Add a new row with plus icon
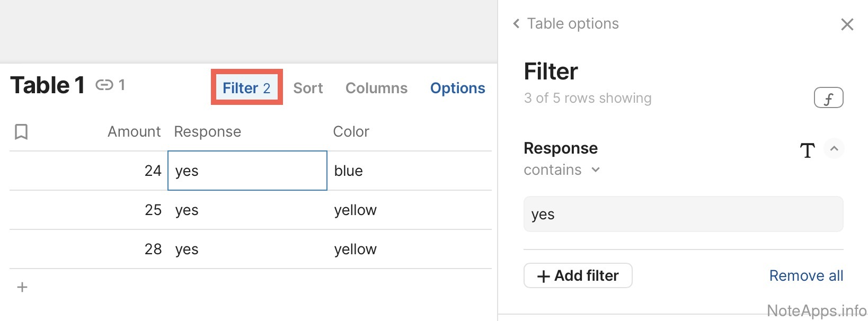 point(22,287)
